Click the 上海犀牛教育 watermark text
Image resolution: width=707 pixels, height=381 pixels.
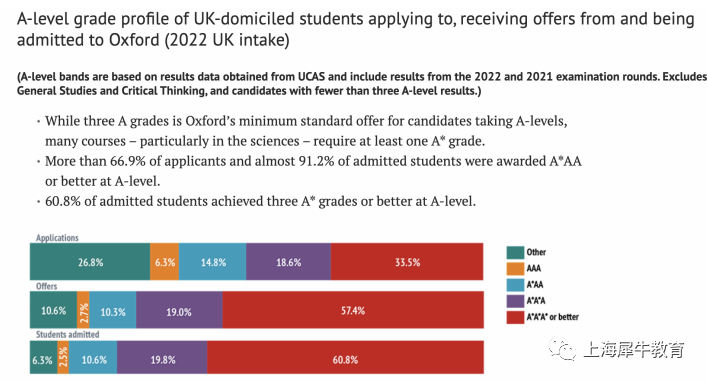click(x=634, y=349)
